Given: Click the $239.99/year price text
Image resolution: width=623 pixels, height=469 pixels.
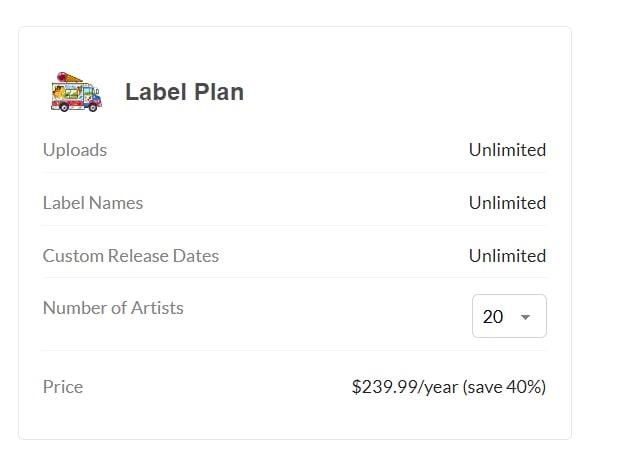Looking at the screenshot, I should click(405, 387).
